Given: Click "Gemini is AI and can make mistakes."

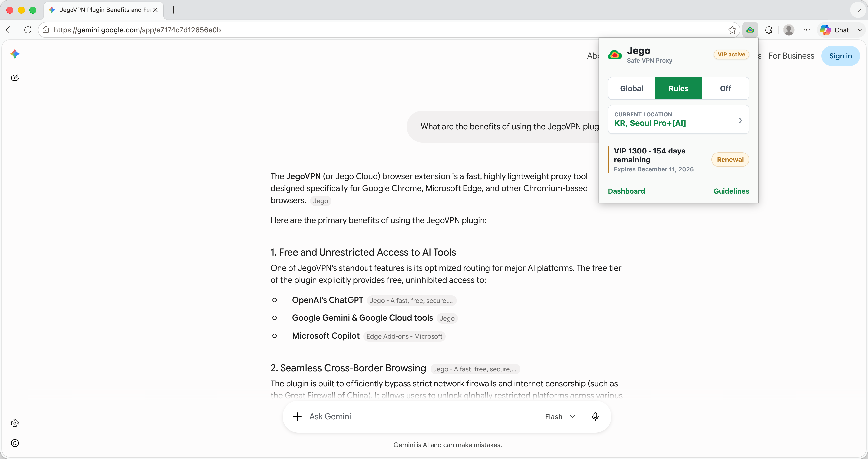Looking at the screenshot, I should click(447, 445).
